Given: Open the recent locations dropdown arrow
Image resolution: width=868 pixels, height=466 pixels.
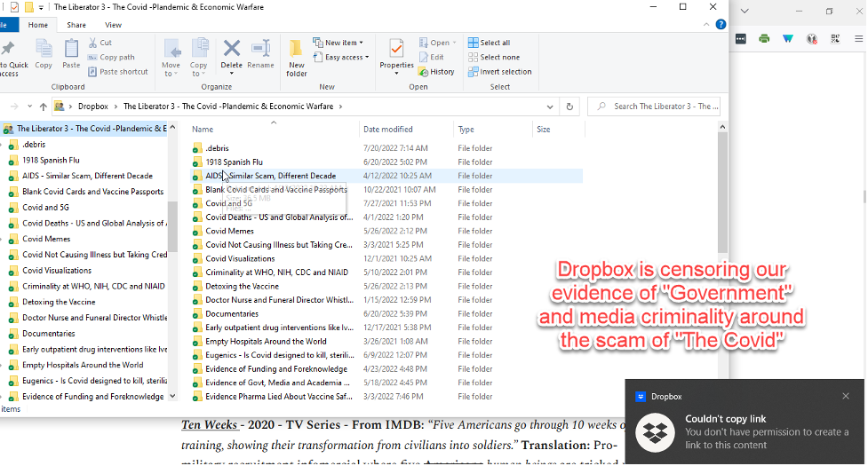Looking at the screenshot, I should (x=29, y=107).
